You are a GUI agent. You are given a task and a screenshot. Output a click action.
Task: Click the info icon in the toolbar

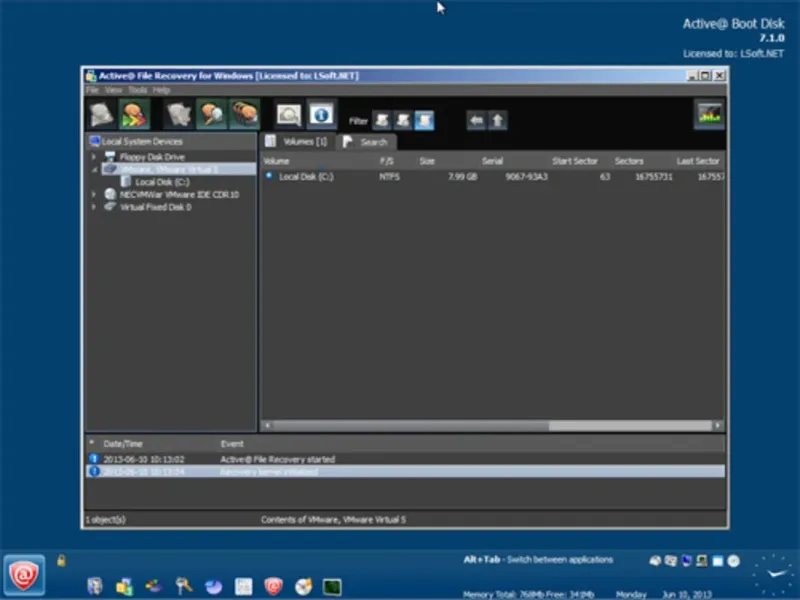(x=320, y=115)
